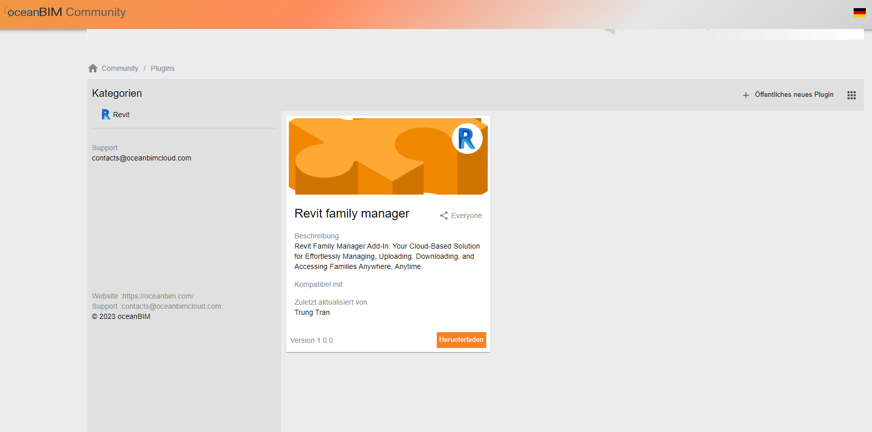Click the Version 1.0.0 text
Image resolution: width=872 pixels, height=432 pixels.
point(311,340)
